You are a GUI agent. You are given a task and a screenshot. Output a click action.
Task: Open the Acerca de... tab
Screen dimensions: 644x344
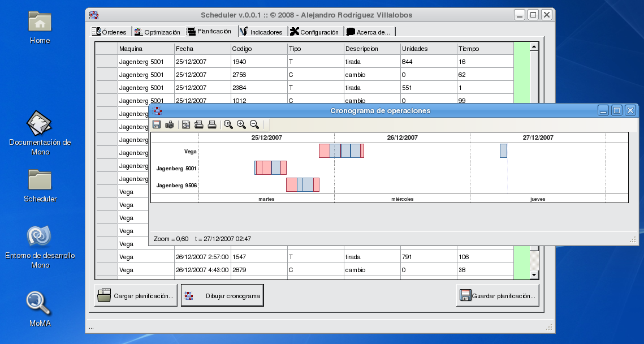368,32
